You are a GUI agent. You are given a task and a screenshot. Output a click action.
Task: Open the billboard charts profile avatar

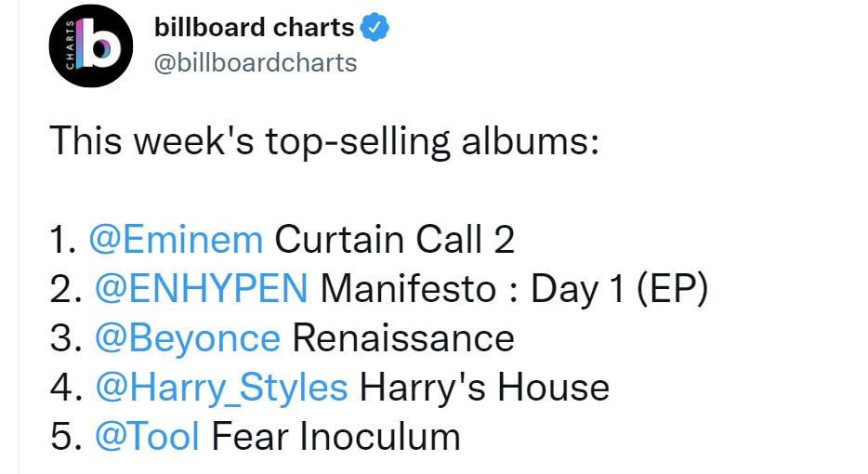coord(91,46)
